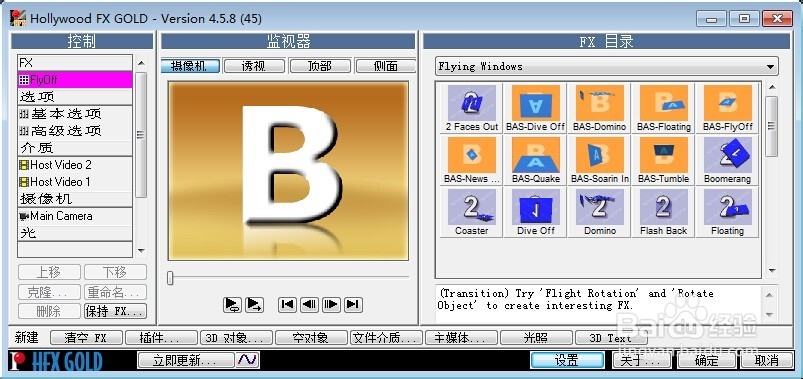
Task: Confirm with the 确定 button
Action: click(707, 360)
